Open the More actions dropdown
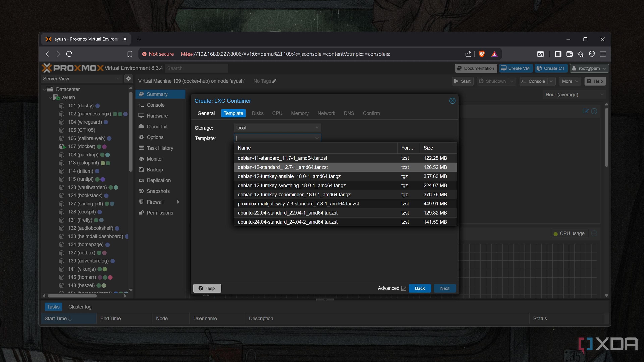Screen dimensions: 644x362 pyautogui.click(x=570, y=81)
